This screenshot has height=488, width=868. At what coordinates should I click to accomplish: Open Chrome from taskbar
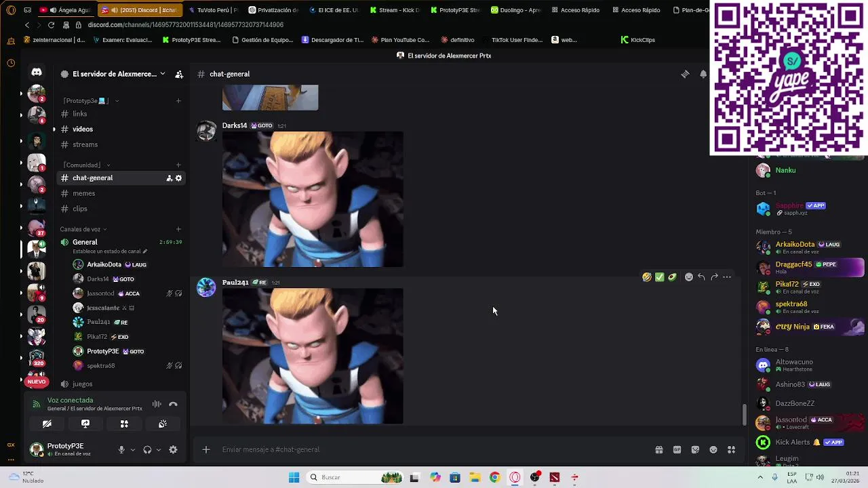point(494,477)
